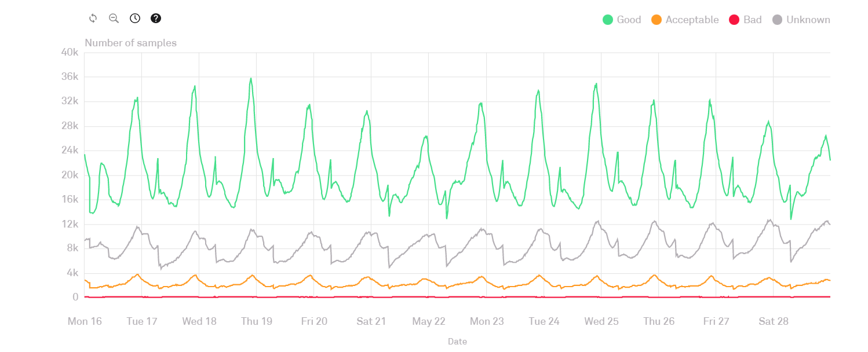The width and height of the screenshot is (868, 352).
Task: Select the Tue 24 date label
Action: click(544, 321)
